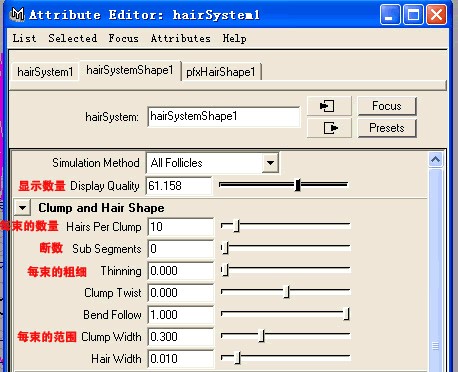This screenshot has width=458, height=372.
Task: Switch to the pfxHairShape1 tab
Action: pyautogui.click(x=221, y=72)
